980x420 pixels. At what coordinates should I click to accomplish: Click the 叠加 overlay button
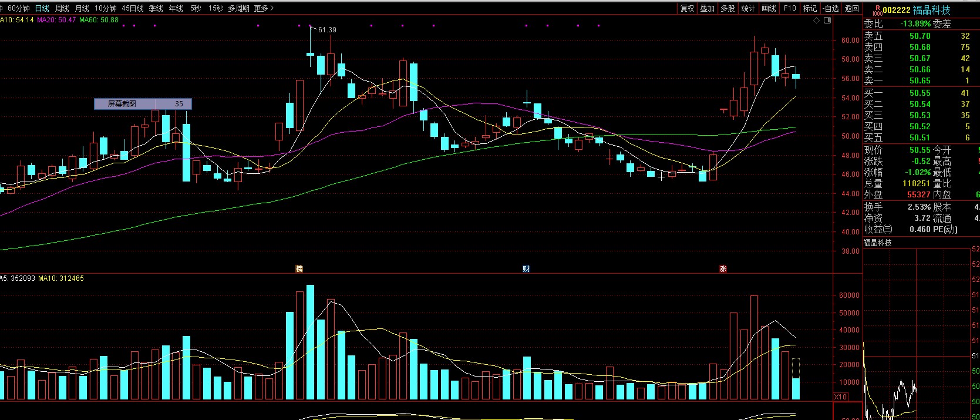coord(707,8)
